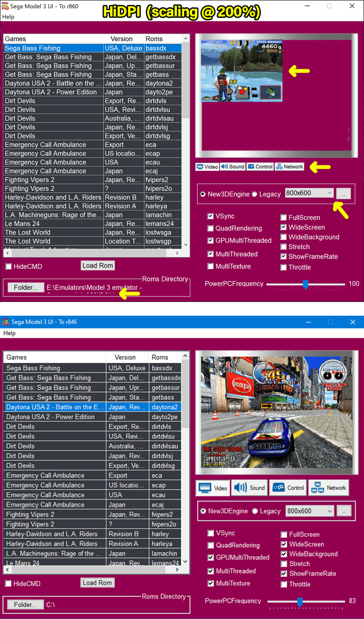
Task: Enable WideBackground in the r860 window
Action: click(x=283, y=237)
